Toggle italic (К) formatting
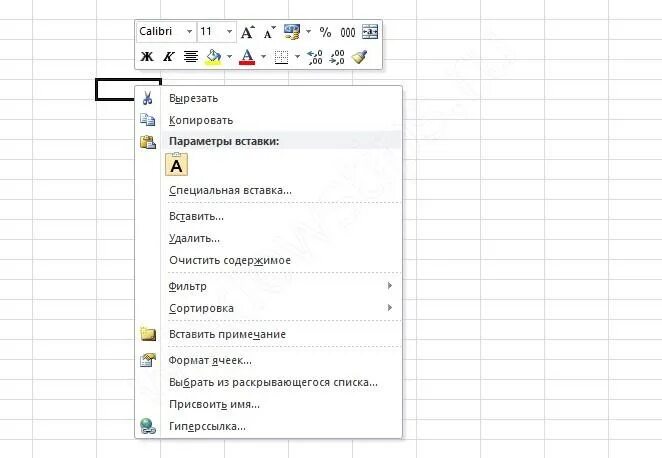Image resolution: width=662 pixels, height=458 pixels. click(x=169, y=56)
